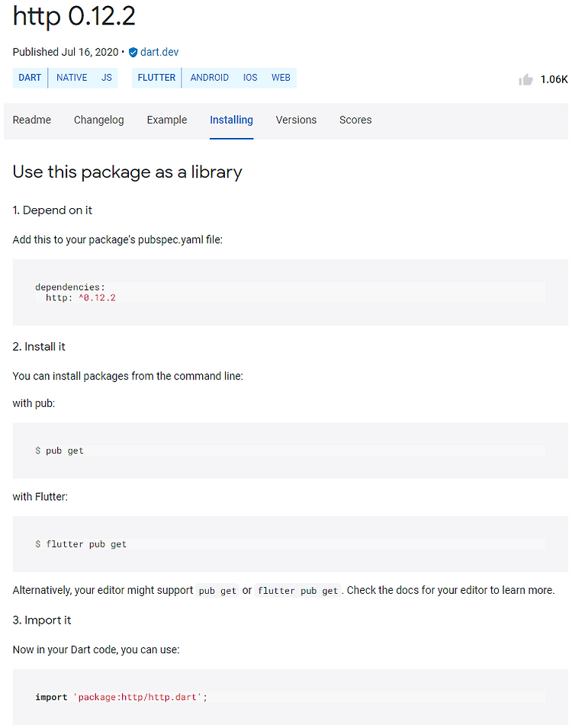Click the 'http 0.12.2' package title
The width and height of the screenshot is (572, 728).
point(74,16)
